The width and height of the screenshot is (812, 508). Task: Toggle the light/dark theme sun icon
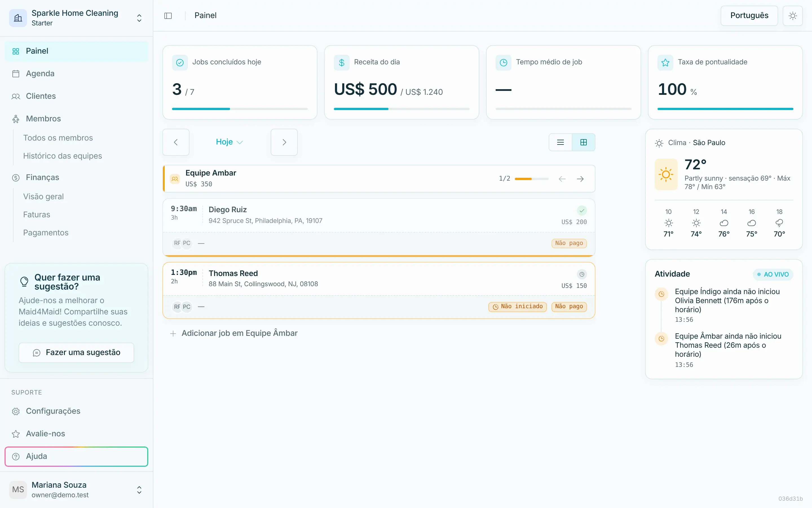(793, 16)
